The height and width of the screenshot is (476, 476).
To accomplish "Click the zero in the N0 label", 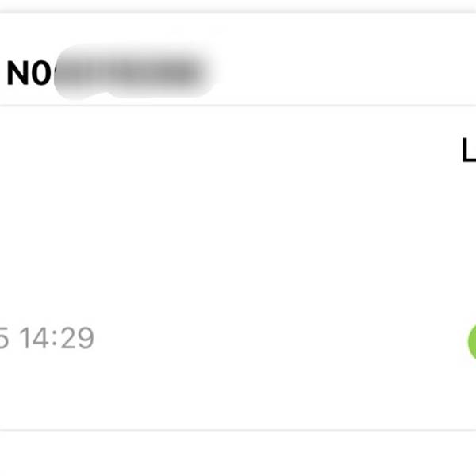I will click(x=41, y=73).
